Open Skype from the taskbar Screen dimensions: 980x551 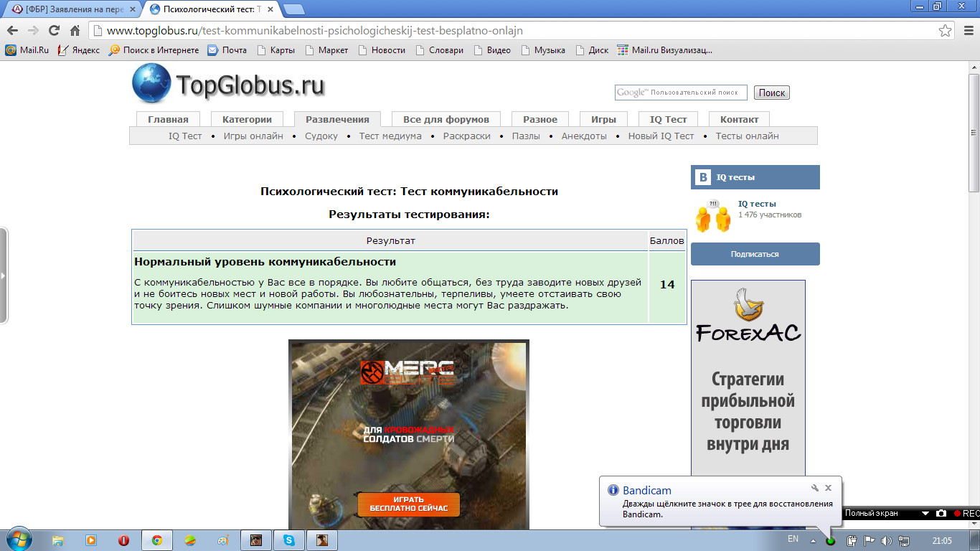(289, 540)
